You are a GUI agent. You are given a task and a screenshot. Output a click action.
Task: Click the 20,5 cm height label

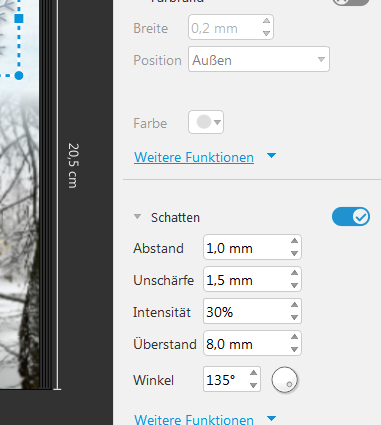[73, 166]
